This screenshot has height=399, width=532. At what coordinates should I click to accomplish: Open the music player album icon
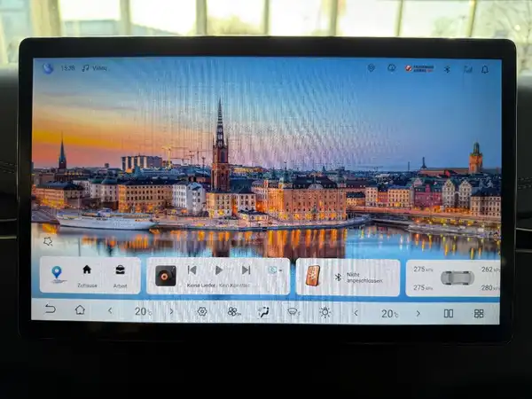166,276
